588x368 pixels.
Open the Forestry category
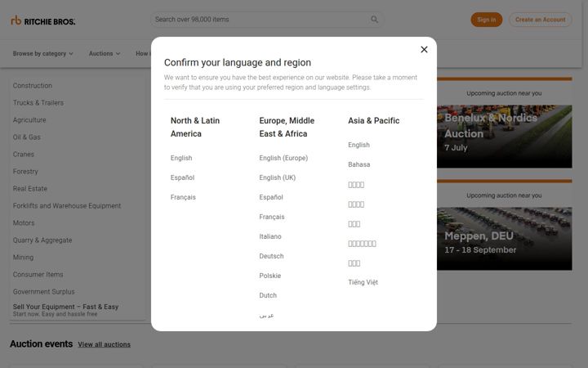25,172
